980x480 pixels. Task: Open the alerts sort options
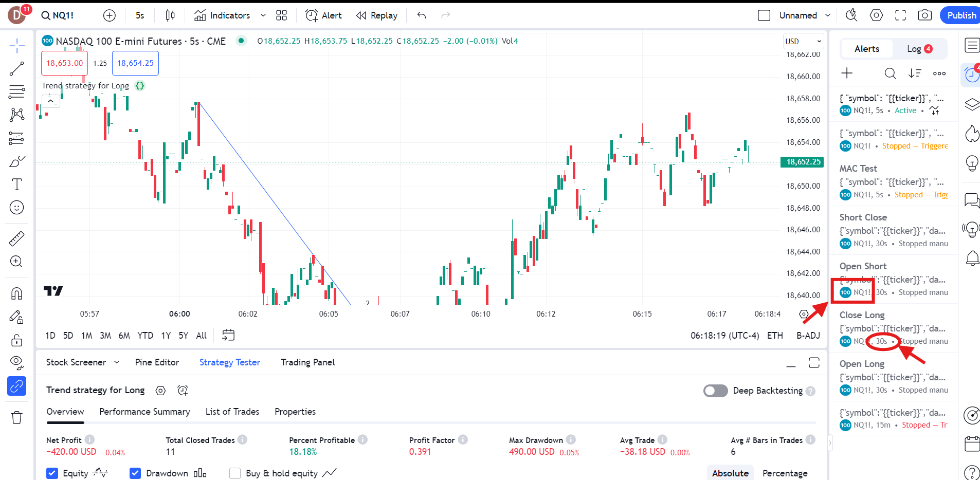pyautogui.click(x=915, y=73)
